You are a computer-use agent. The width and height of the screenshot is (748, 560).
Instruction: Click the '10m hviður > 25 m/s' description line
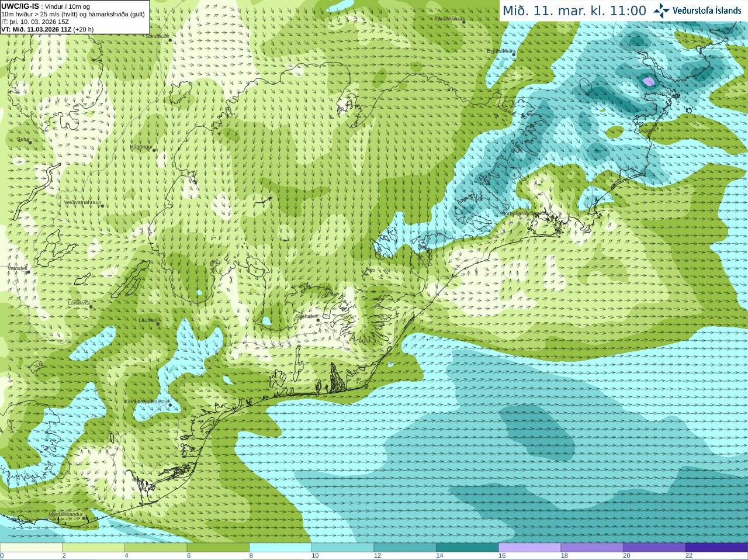click(73, 14)
